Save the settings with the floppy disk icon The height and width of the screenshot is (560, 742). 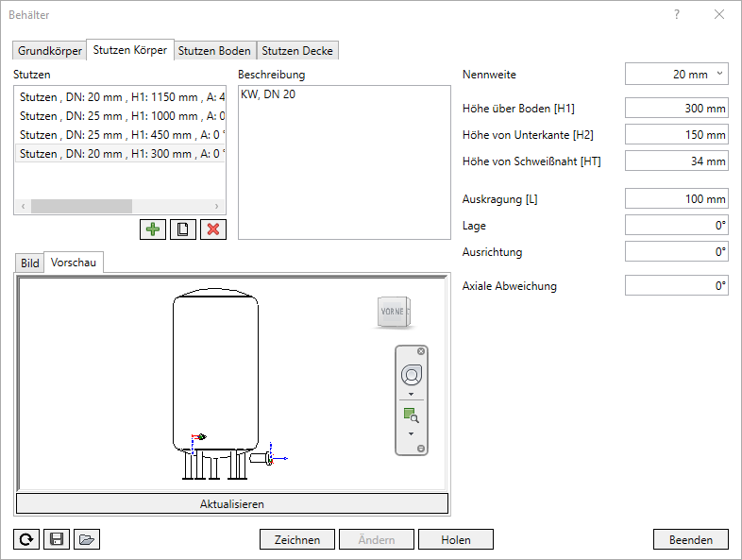(x=57, y=539)
